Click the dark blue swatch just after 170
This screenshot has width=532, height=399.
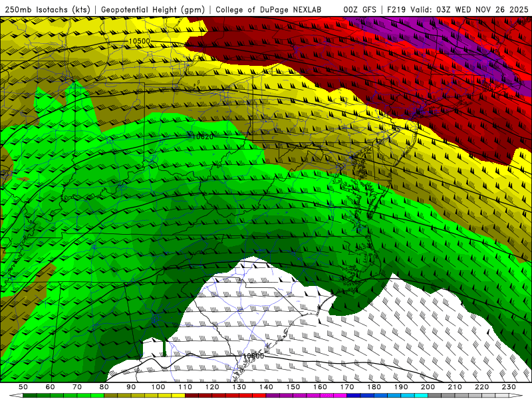[x=354, y=396]
